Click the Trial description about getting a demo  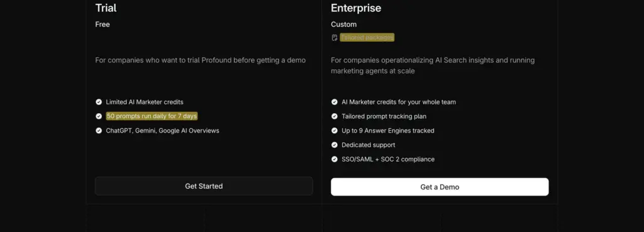pos(201,60)
